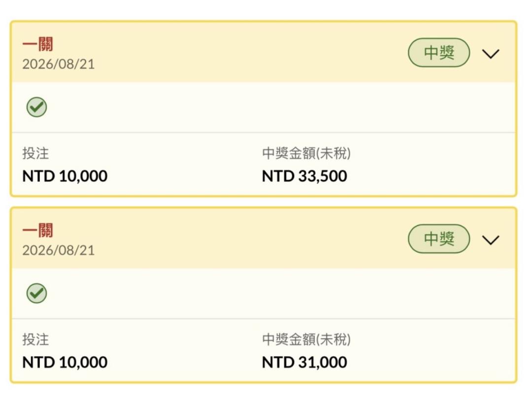This screenshot has height=401, width=532.
Task: Click 中獎金額(未稅) label in the first card
Action: point(306,153)
